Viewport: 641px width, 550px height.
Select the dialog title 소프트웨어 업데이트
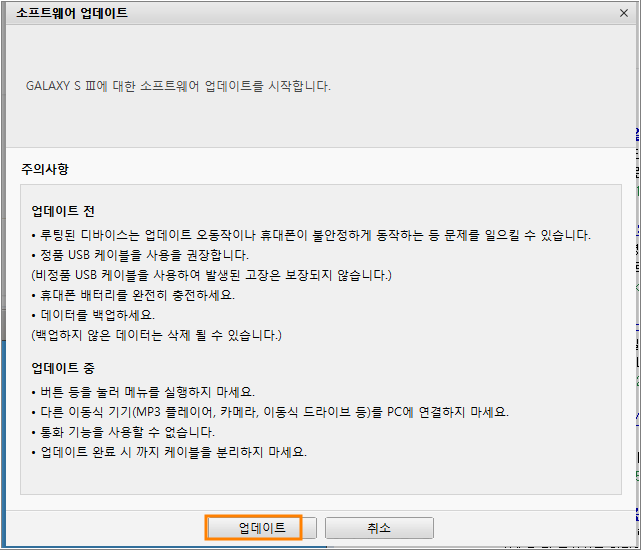(72, 13)
